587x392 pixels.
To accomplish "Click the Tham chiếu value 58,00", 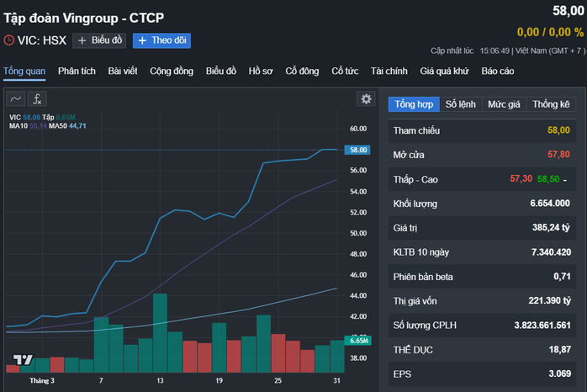I will (x=558, y=130).
